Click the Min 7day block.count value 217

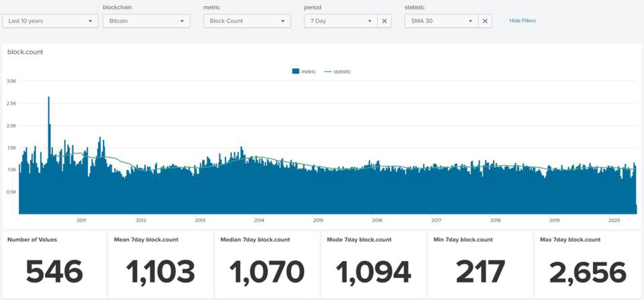pos(480,272)
